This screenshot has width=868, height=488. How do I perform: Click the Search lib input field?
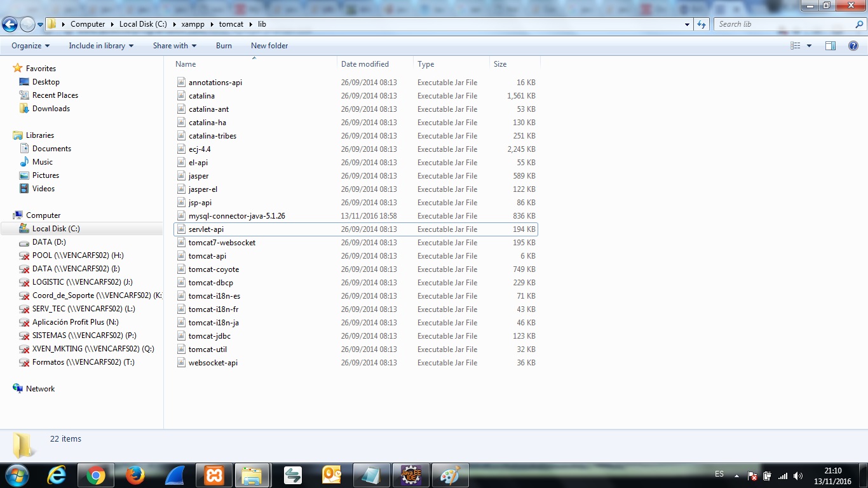tap(784, 24)
